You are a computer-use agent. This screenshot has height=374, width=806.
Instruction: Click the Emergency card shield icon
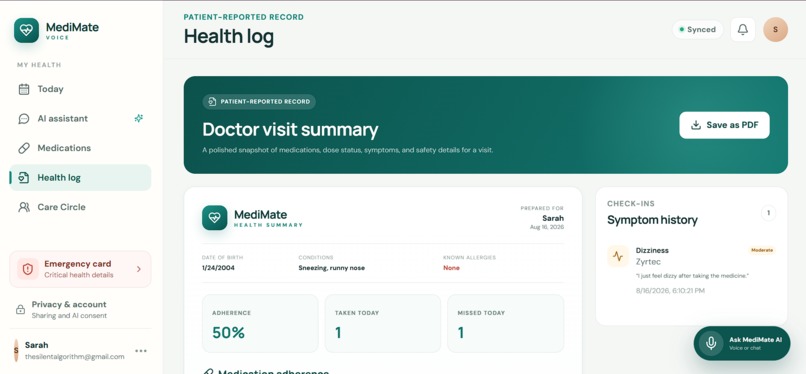(x=28, y=269)
